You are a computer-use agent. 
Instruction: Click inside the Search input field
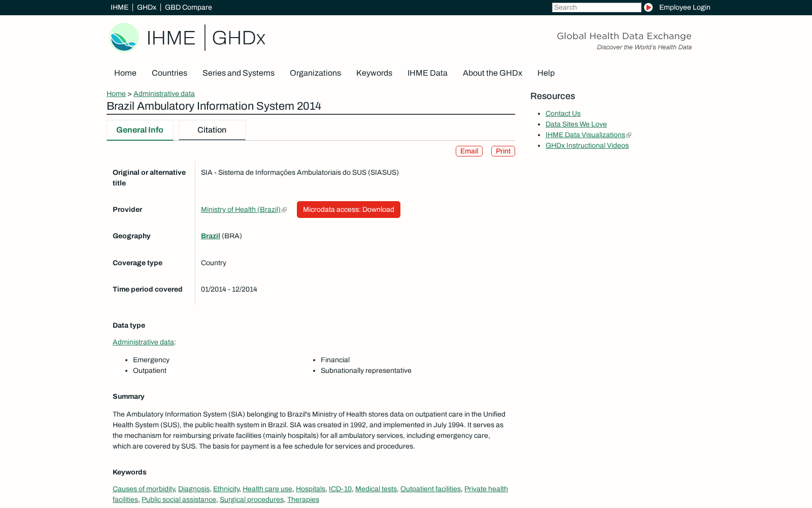click(x=596, y=7)
